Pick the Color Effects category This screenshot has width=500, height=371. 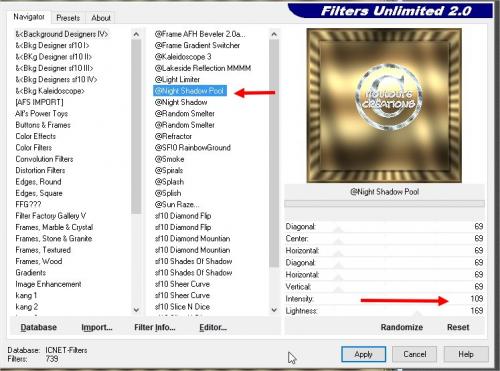(35, 136)
